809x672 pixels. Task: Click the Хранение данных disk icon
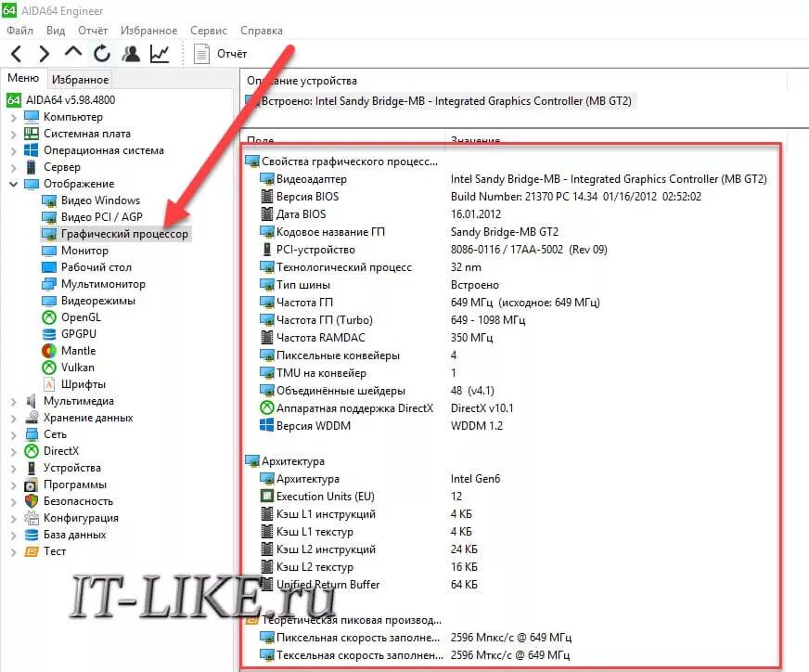31,418
